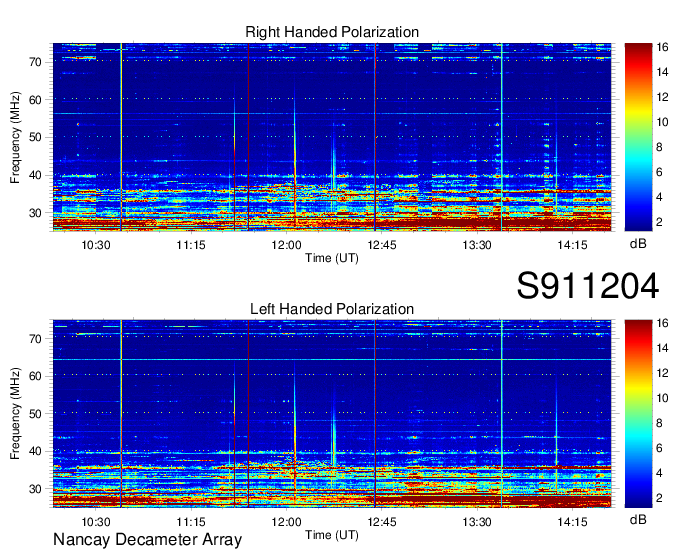The width and height of the screenshot is (680, 552).
Task: Click the 13:30 time label on upper plot
Action: (x=477, y=245)
